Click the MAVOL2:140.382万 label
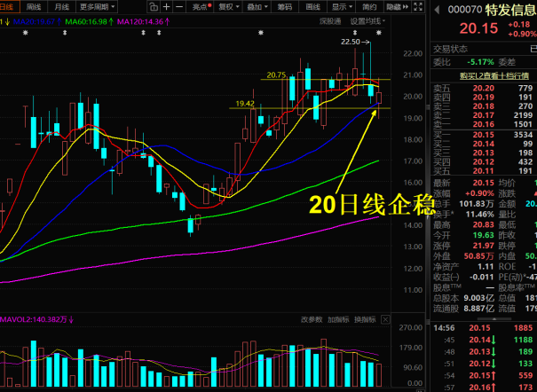Viewport: 537px width, 392px height. click(x=36, y=319)
